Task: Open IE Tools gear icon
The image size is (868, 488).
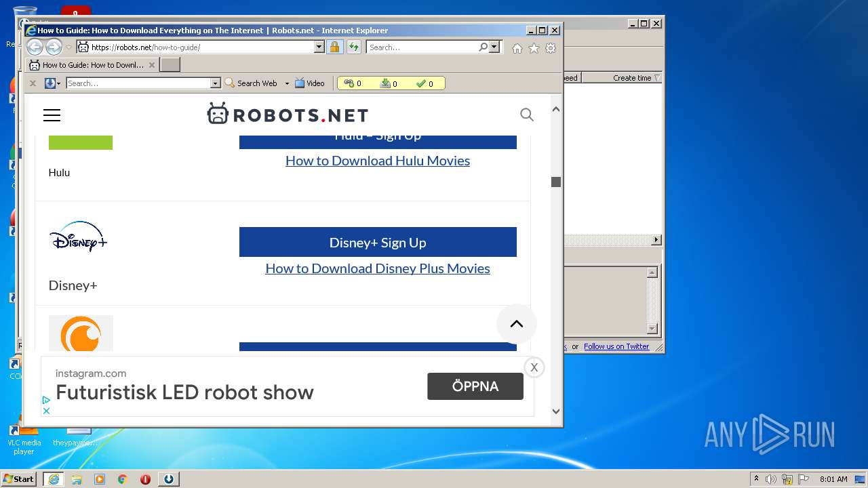Action: (x=551, y=48)
